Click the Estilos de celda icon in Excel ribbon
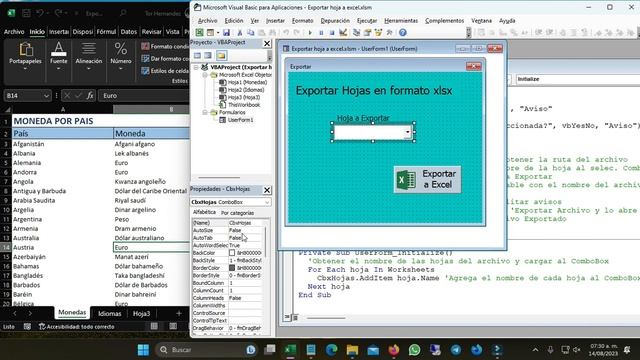The width and height of the screenshot is (640, 360). click(x=145, y=71)
